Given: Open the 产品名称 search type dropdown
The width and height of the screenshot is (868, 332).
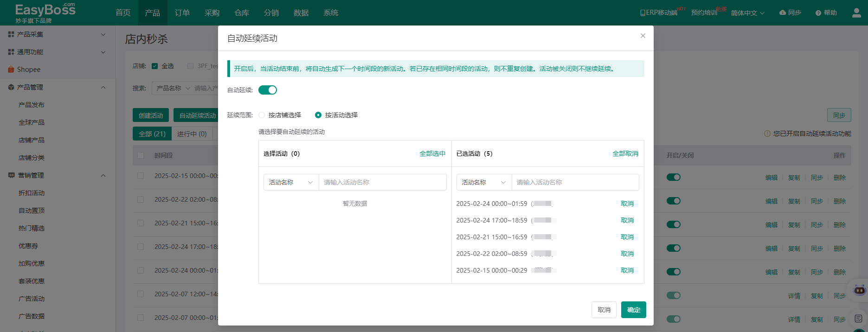Looking at the screenshot, I should pos(172,88).
